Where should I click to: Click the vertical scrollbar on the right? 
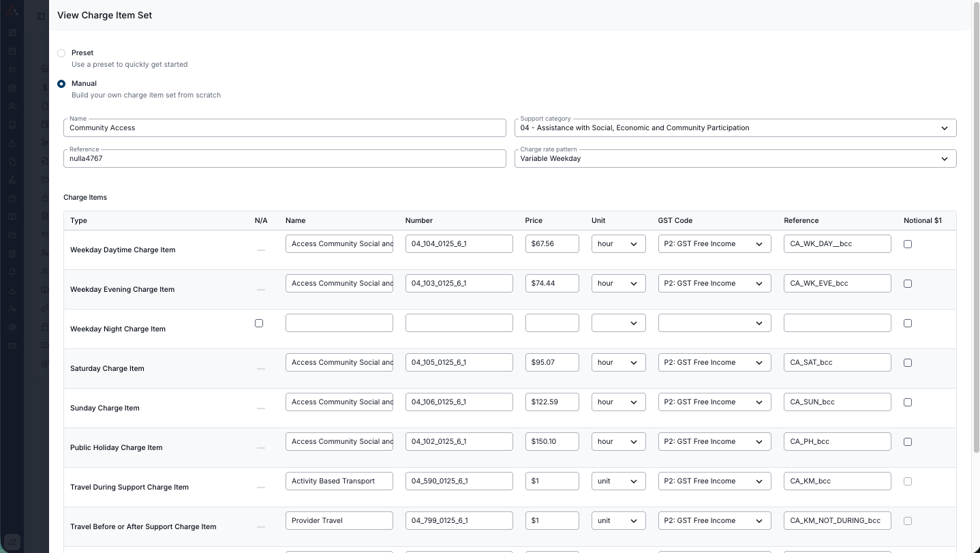pyautogui.click(x=975, y=225)
